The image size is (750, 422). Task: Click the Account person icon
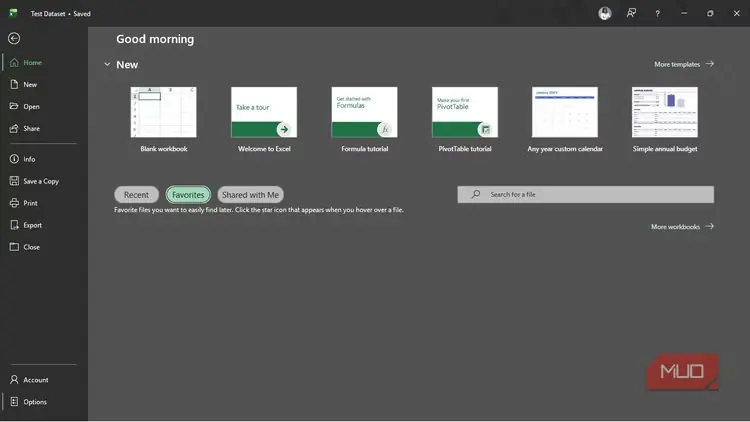pos(14,379)
